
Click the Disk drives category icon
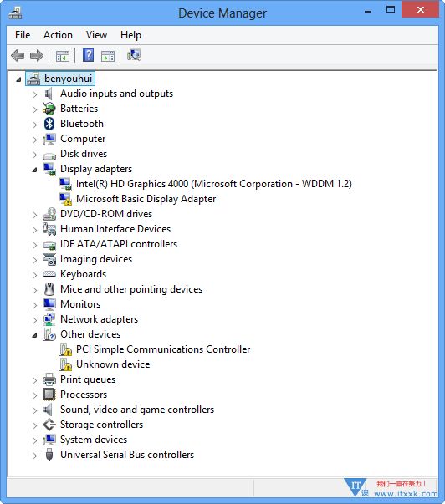point(49,156)
